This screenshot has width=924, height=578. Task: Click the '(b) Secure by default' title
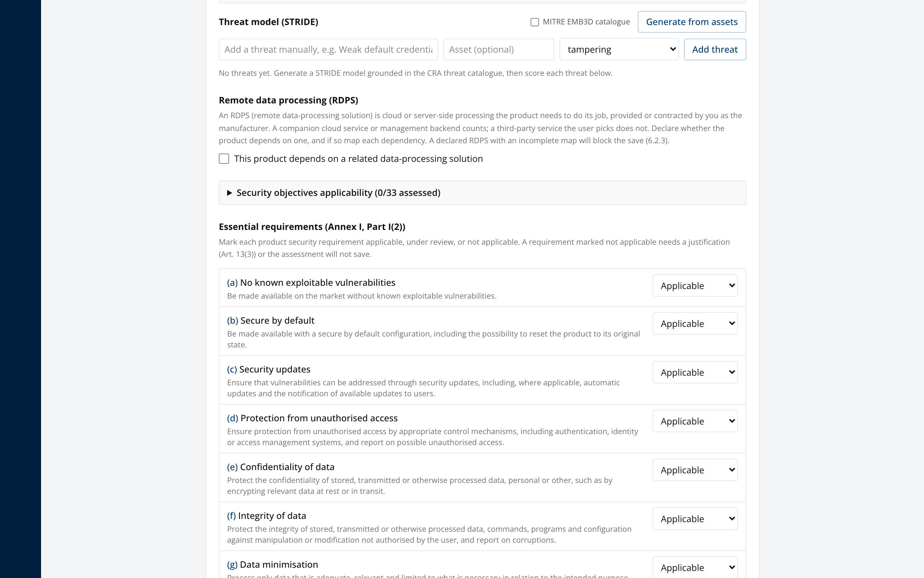pos(271,320)
